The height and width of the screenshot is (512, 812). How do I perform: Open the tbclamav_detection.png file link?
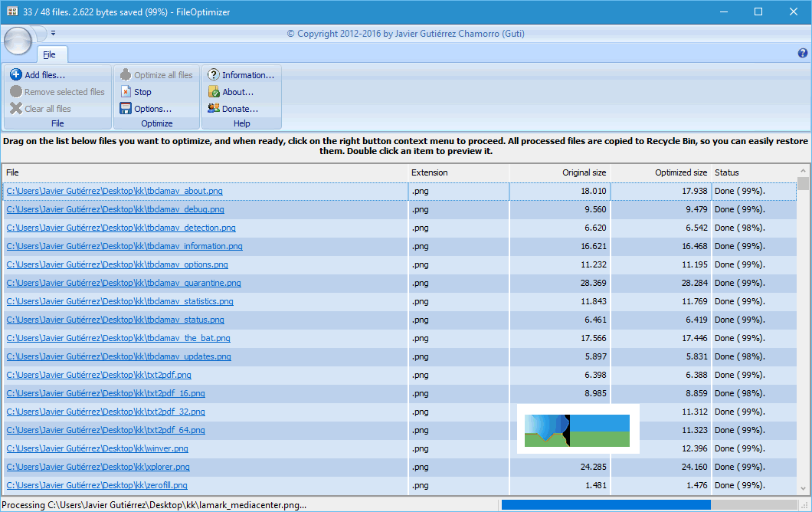121,228
